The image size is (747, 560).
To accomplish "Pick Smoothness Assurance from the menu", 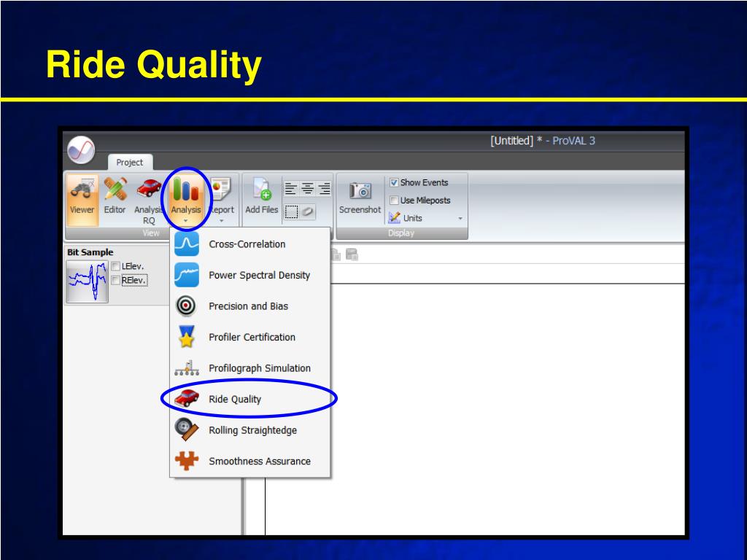I will coord(249,461).
